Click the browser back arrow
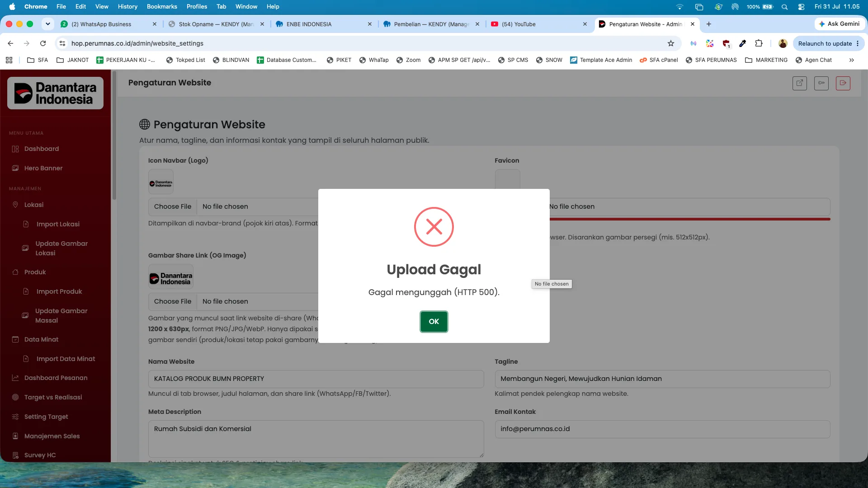 tap(10, 43)
